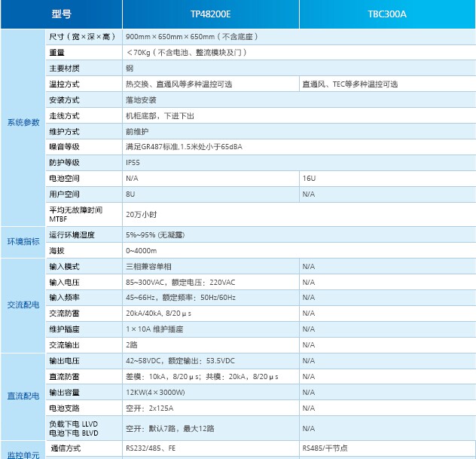Select the 噪音等级 row label
The image size is (476, 459).
(x=64, y=147)
